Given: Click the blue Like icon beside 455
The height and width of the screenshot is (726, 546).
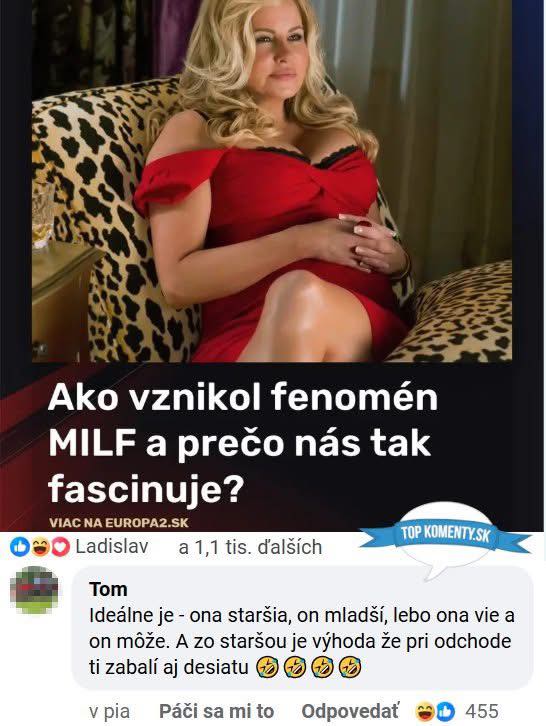Looking at the screenshot, I should coord(445,712).
